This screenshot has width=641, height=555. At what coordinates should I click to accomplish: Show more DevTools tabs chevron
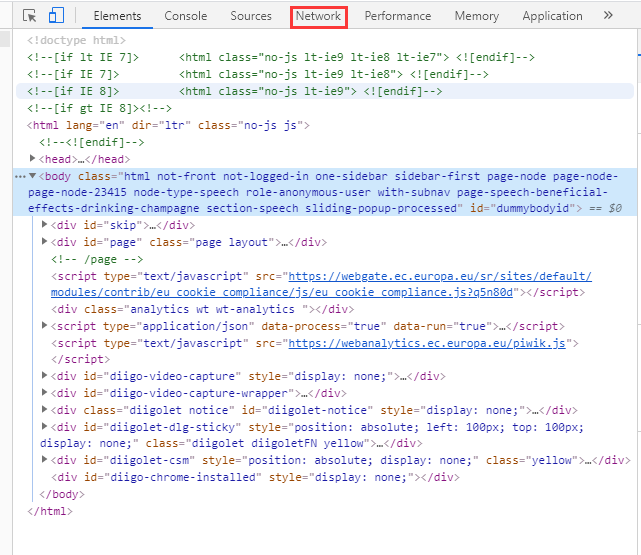click(x=608, y=16)
